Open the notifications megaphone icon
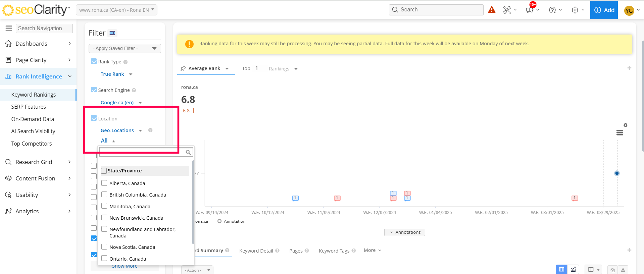The width and height of the screenshot is (644, 274). pyautogui.click(x=530, y=10)
